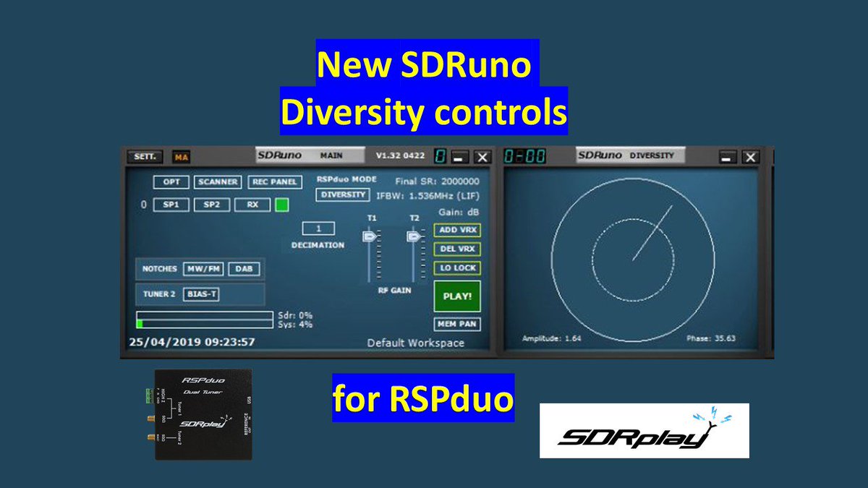868x488 pixels.
Task: Click the SDRuno MAIN title bar
Action: [x=311, y=155]
